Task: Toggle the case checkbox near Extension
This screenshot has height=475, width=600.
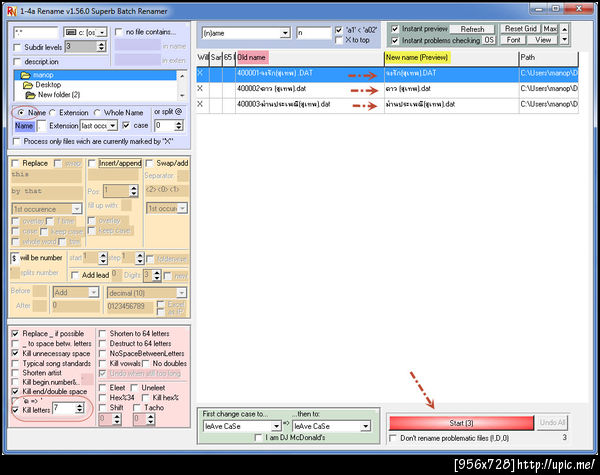Action: coord(126,125)
